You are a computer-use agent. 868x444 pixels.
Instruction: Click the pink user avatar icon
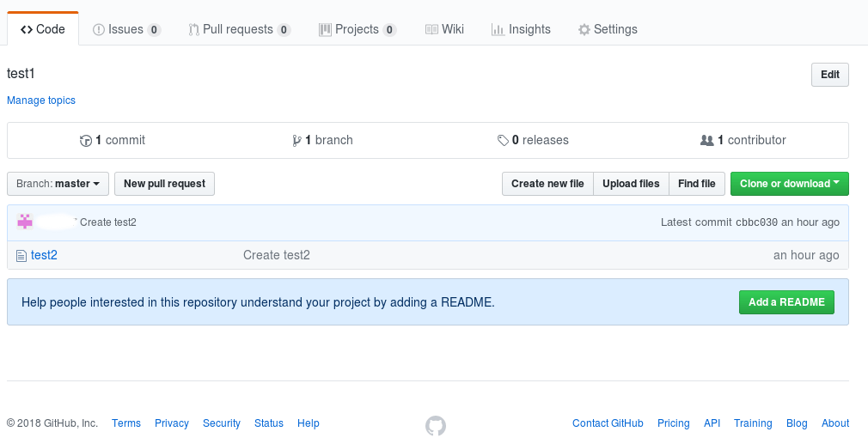[25, 222]
